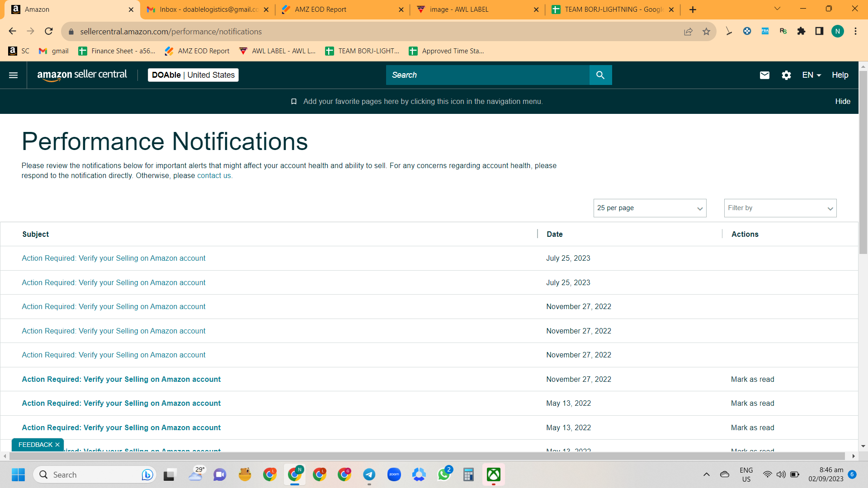Close the AMZ EOD Report tab
The width and height of the screenshot is (868, 488).
point(401,9)
